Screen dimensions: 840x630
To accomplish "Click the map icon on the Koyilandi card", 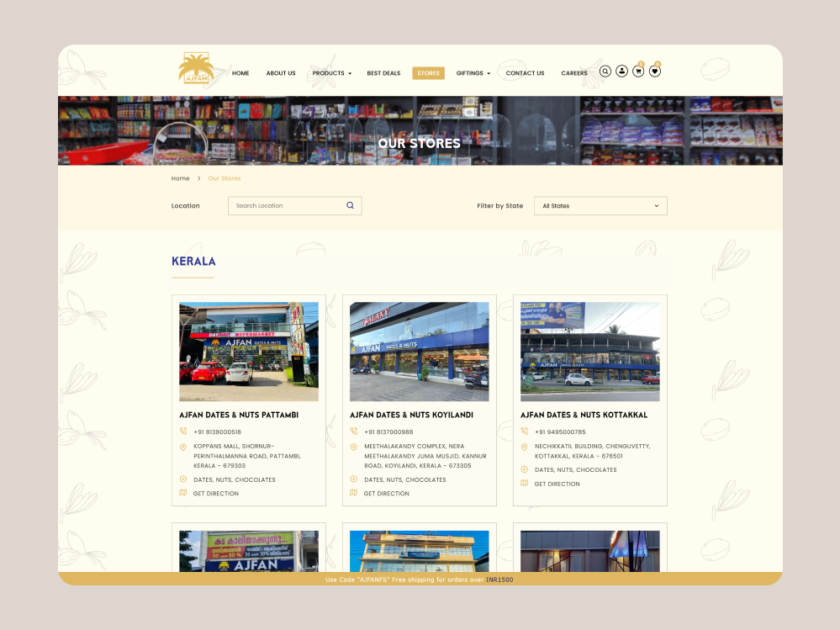I will 353,493.
